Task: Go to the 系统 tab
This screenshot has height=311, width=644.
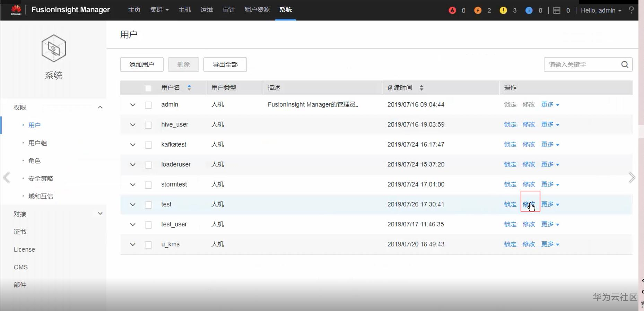Action: pos(286,10)
